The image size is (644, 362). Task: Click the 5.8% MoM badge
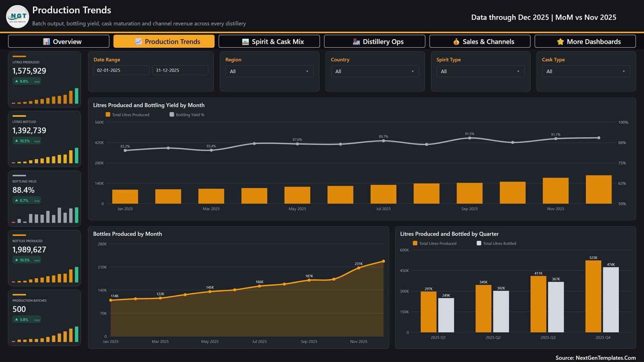click(27, 319)
